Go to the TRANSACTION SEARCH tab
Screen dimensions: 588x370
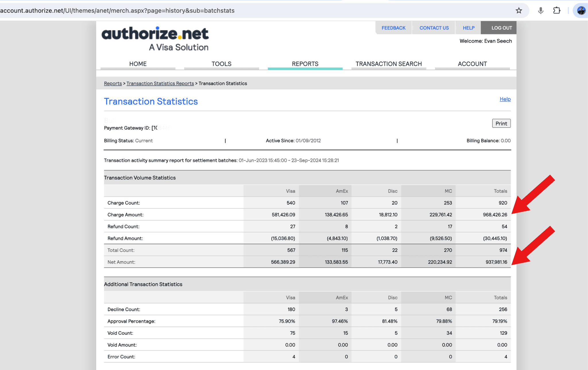point(388,64)
